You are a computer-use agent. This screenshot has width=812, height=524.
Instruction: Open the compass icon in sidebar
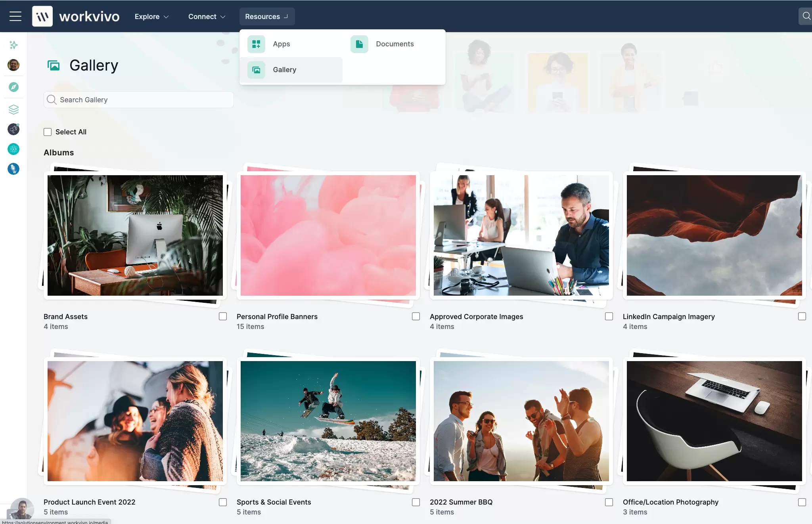point(13,87)
